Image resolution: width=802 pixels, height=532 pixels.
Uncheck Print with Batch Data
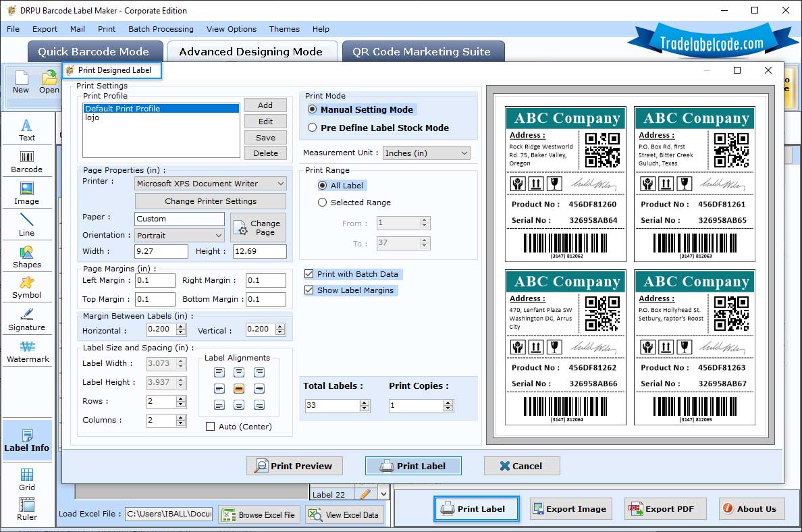[309, 273]
